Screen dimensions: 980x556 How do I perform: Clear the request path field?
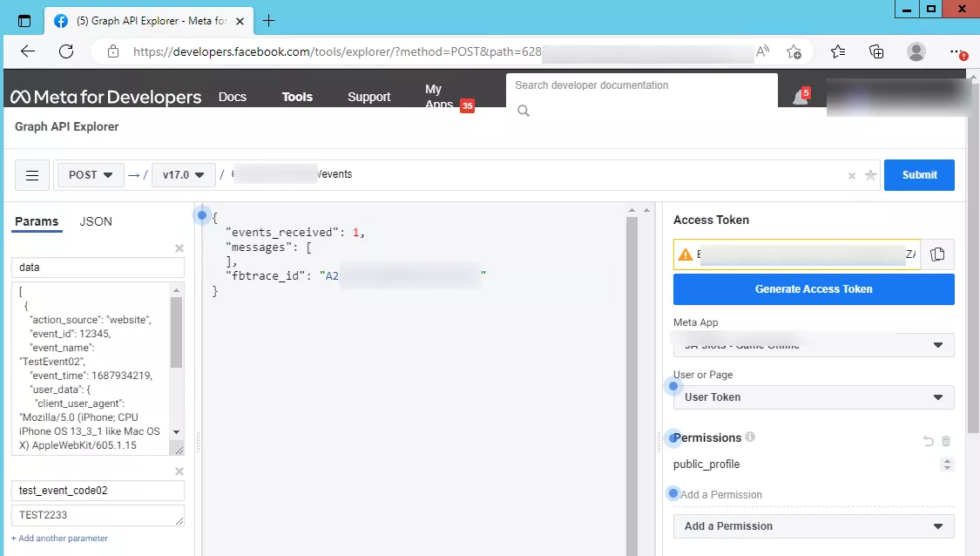pos(851,176)
